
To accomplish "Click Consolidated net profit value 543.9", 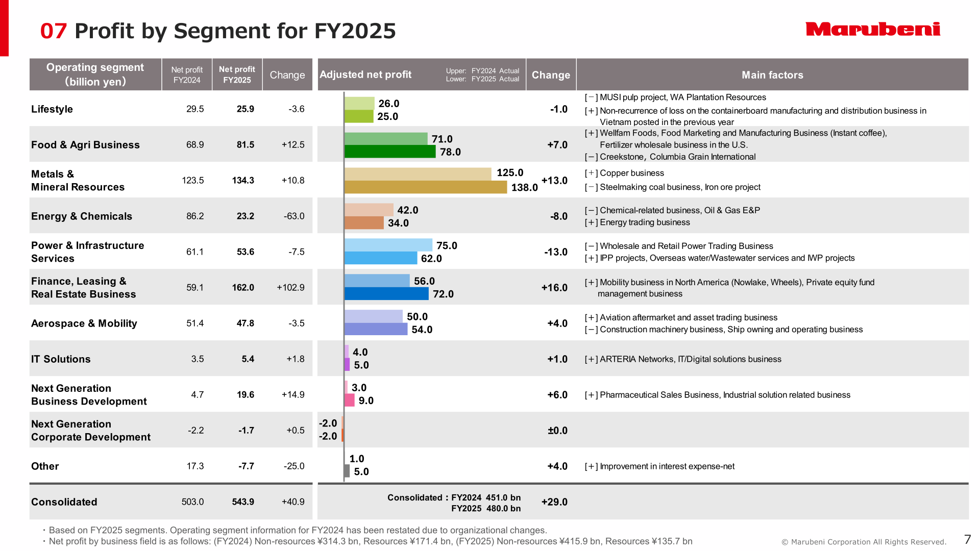I will click(243, 502).
